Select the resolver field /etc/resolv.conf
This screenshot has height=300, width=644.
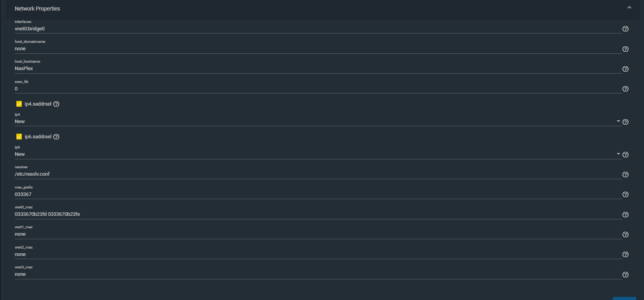point(318,174)
